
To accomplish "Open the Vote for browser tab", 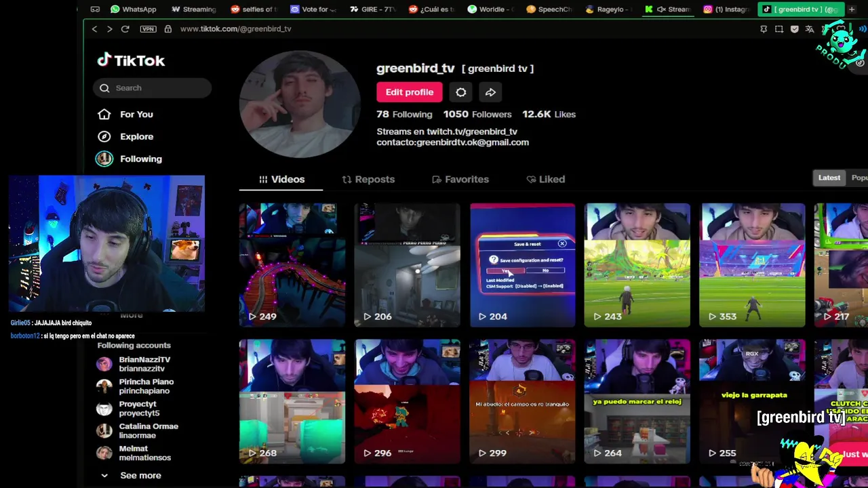I will tap(313, 9).
